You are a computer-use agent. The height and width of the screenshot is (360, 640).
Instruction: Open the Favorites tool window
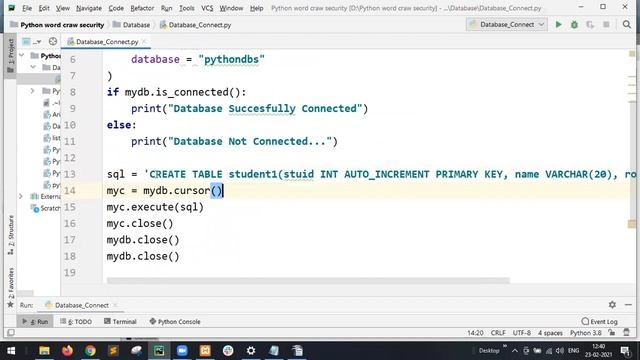11,287
